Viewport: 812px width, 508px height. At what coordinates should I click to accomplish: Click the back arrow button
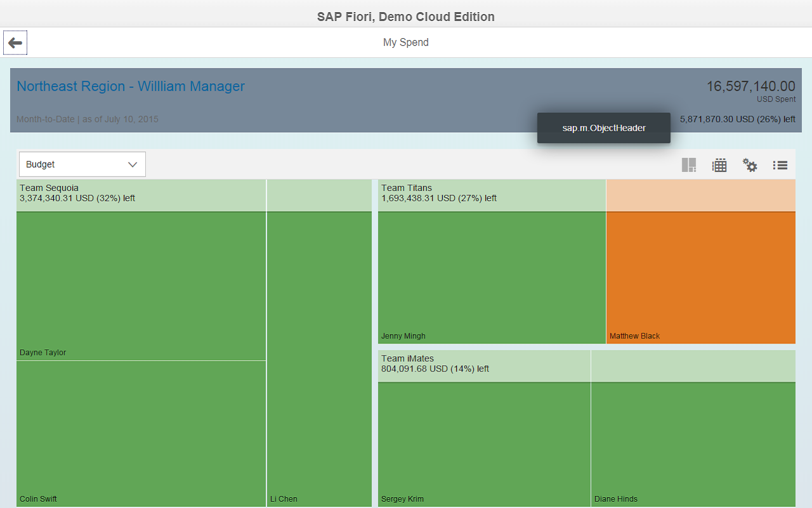[15, 43]
